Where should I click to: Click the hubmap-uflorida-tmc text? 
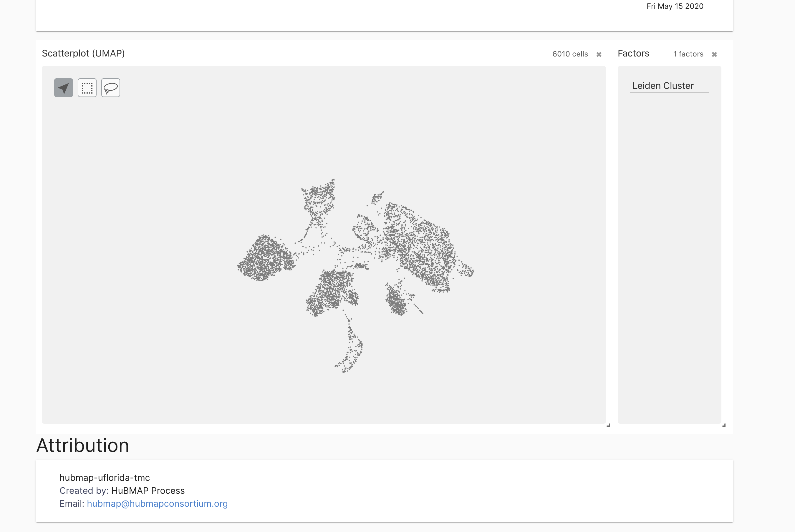pyautogui.click(x=105, y=478)
